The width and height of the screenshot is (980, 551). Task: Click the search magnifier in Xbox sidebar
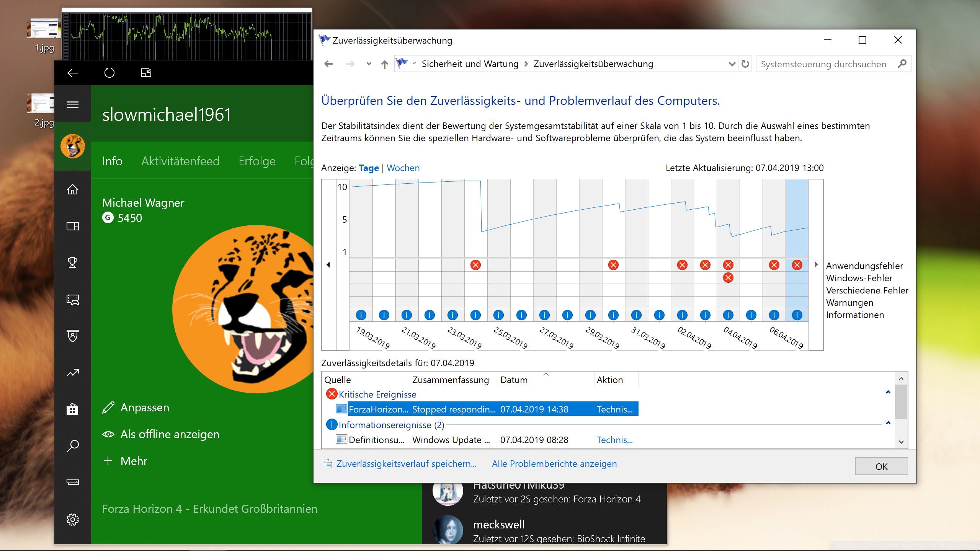pos(73,446)
